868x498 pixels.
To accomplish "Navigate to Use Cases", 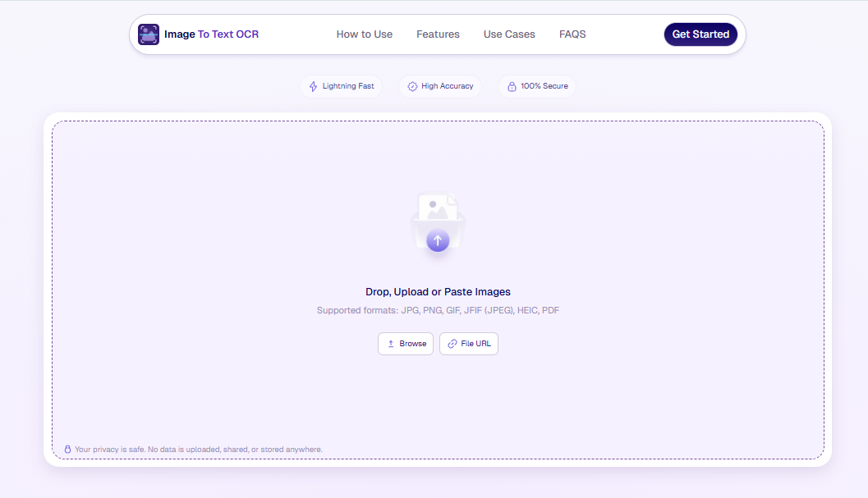I will tap(509, 34).
